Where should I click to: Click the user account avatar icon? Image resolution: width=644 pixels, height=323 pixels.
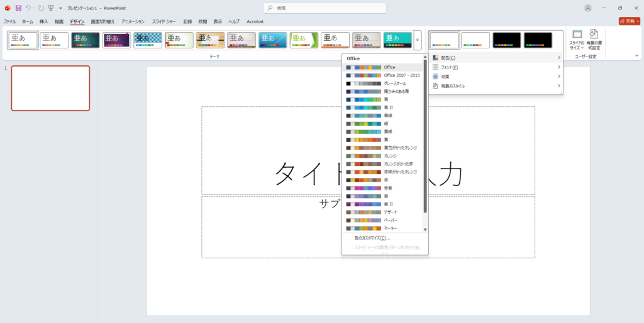[x=587, y=8]
